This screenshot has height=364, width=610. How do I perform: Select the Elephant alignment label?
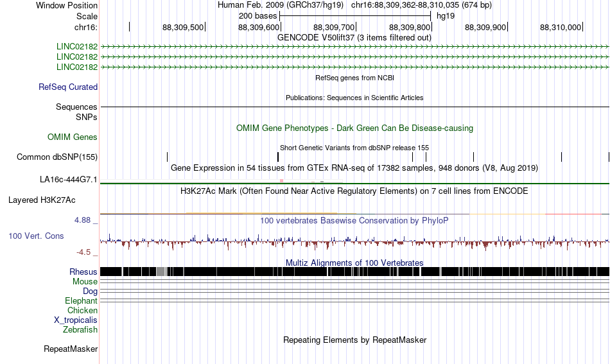(81, 301)
